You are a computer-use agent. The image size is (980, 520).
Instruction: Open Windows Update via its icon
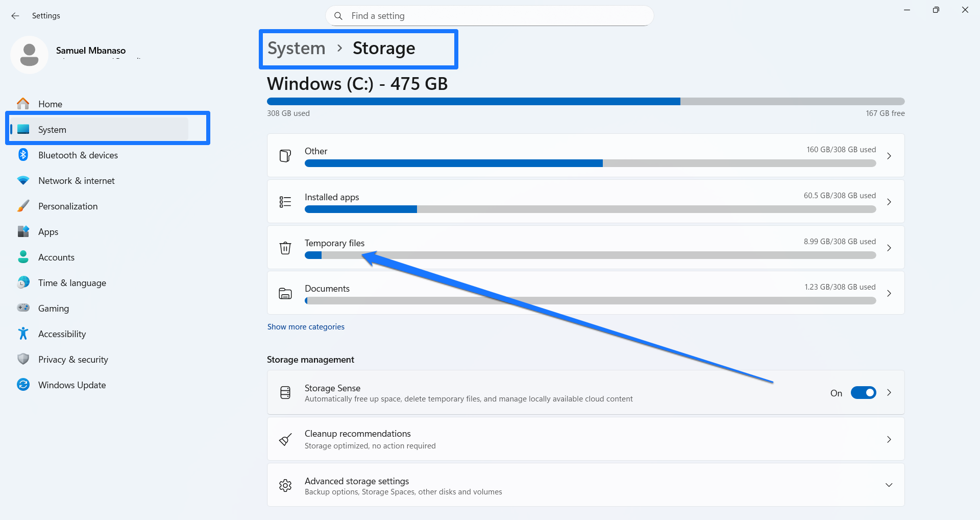click(x=23, y=385)
